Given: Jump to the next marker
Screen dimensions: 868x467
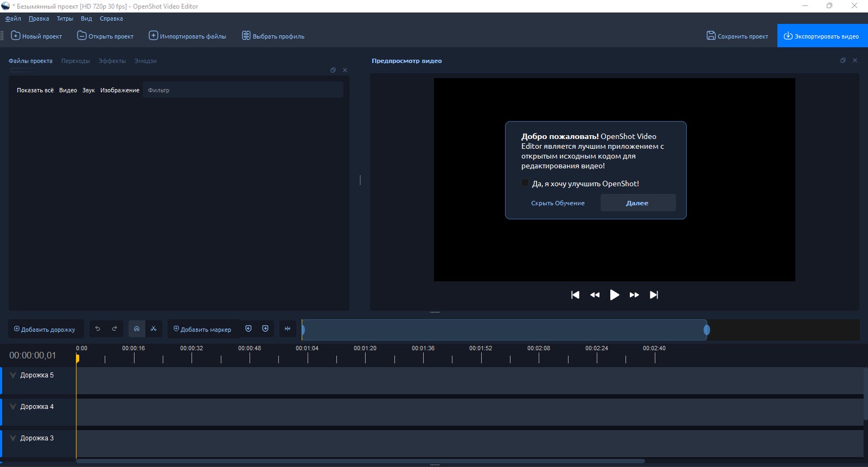Looking at the screenshot, I should [265, 329].
